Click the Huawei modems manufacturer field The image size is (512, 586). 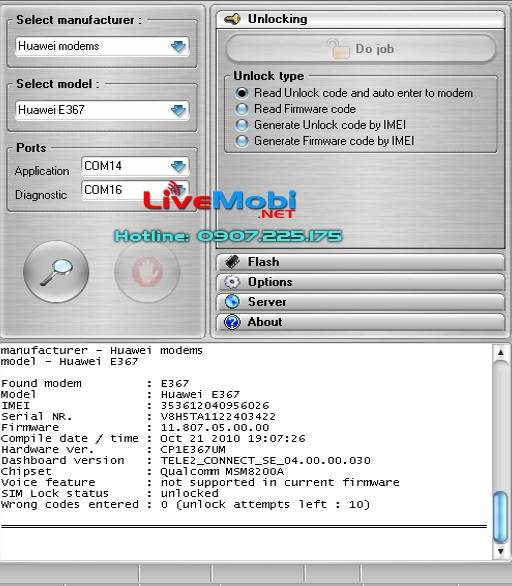click(x=102, y=46)
